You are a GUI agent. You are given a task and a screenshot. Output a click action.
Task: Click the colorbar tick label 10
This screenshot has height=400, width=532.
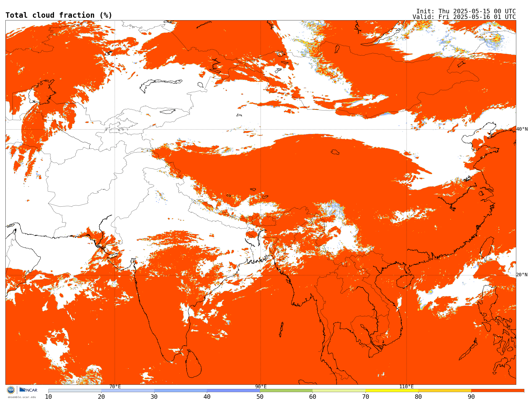(x=49, y=397)
